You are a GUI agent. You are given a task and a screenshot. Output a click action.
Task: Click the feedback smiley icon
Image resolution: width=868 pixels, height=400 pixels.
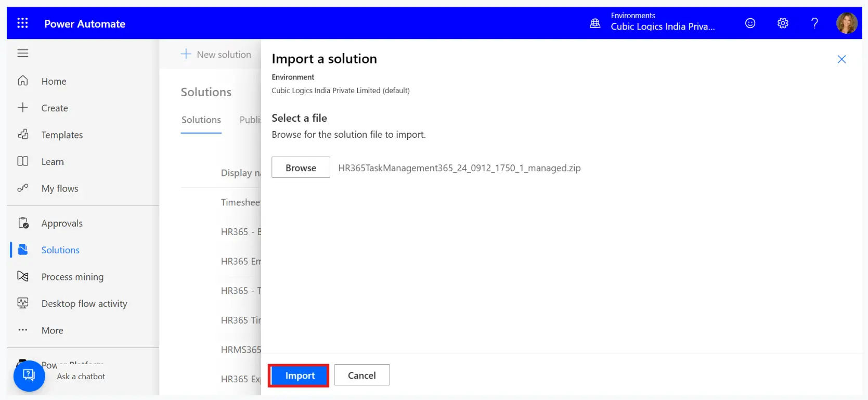click(x=750, y=23)
